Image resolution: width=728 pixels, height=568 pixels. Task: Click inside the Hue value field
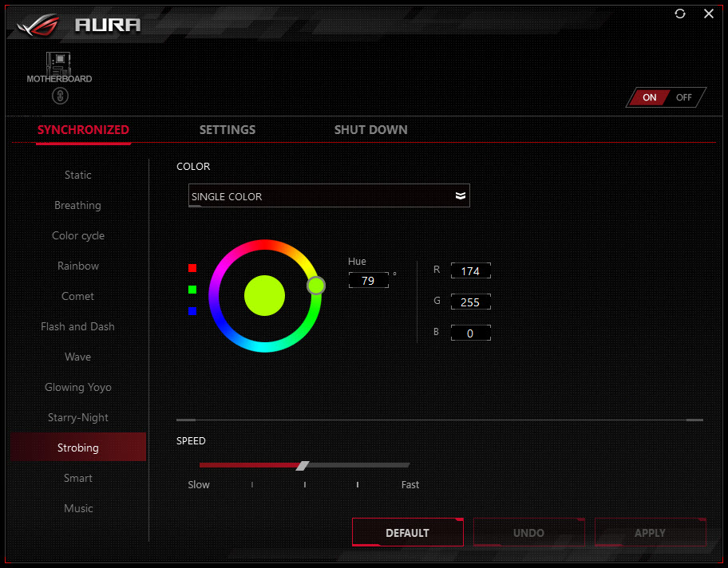point(368,280)
